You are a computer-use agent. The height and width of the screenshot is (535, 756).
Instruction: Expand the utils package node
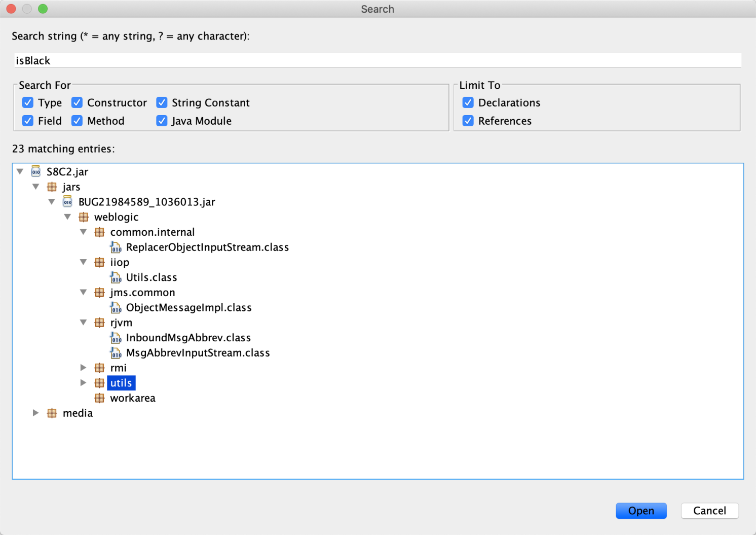[84, 383]
